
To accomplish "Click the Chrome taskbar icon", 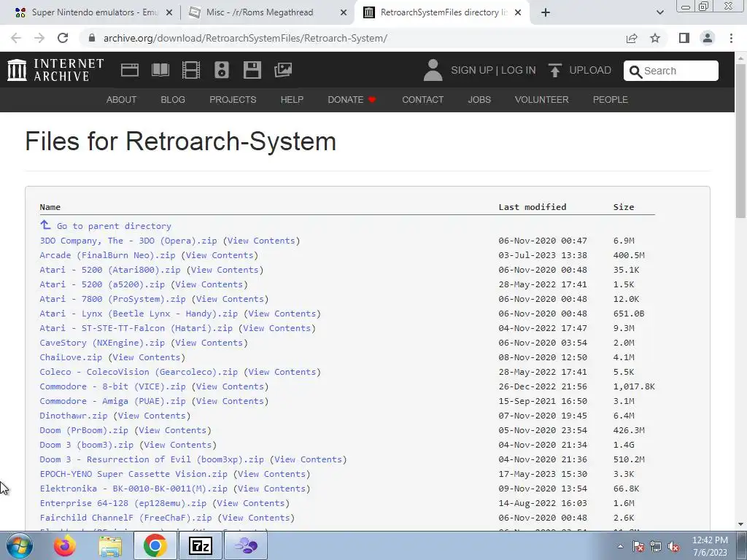I will point(155,545).
